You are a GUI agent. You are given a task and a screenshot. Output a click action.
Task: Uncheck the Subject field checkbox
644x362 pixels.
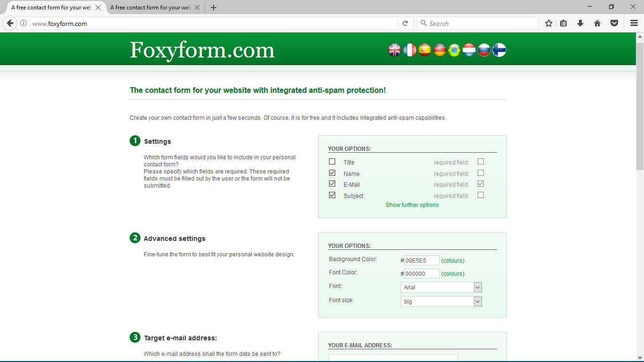point(332,195)
